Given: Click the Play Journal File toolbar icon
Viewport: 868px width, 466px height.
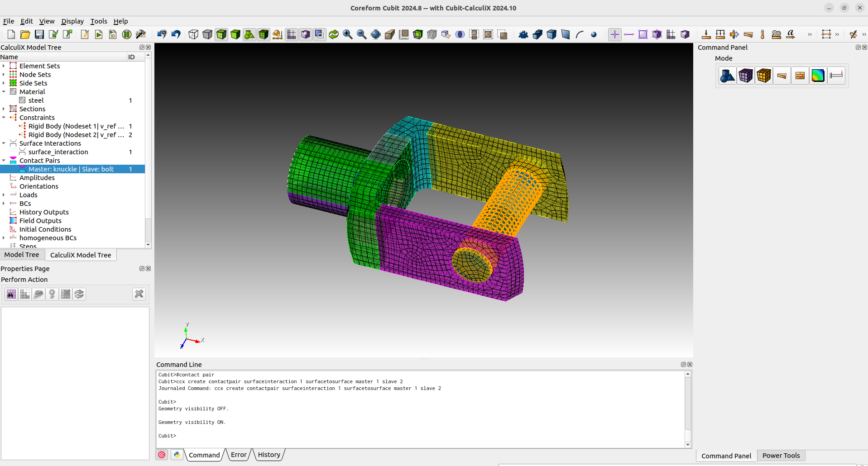Looking at the screenshot, I should point(99,34).
